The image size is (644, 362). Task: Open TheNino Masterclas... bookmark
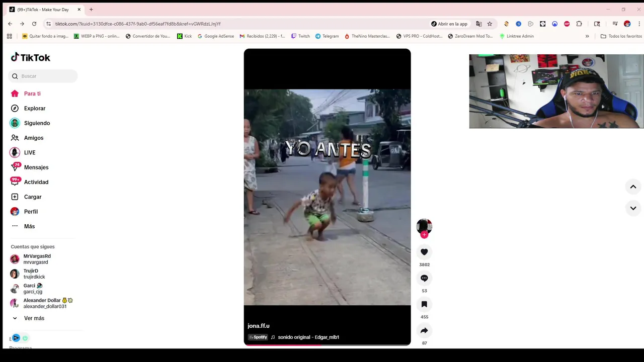(367, 36)
